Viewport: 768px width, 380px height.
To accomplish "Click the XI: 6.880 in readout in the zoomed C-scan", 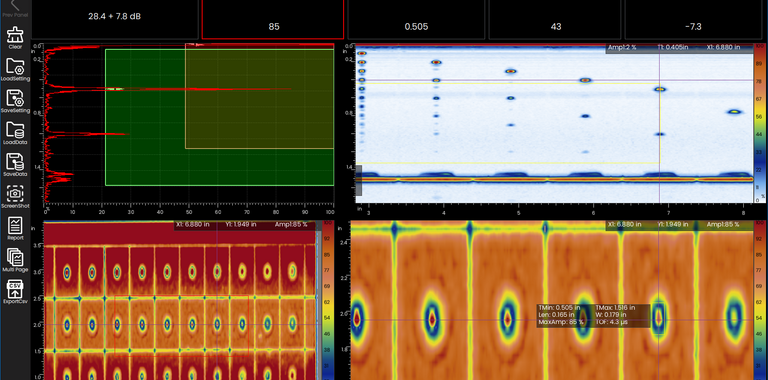I will click(624, 225).
